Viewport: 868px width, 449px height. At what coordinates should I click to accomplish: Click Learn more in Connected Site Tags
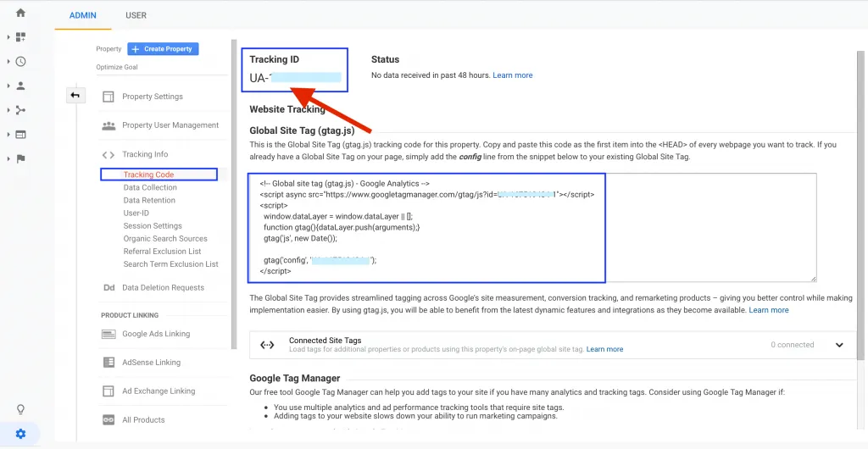605,350
